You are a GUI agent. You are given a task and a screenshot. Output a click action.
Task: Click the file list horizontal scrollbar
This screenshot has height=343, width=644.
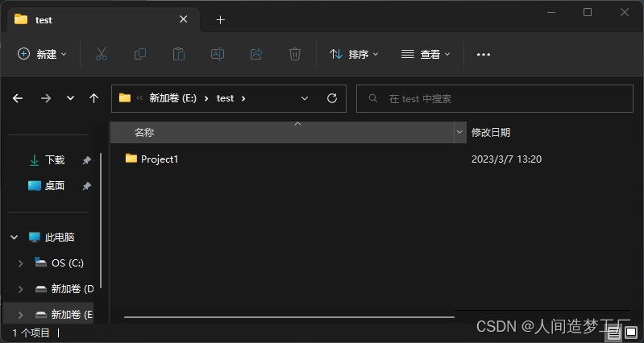(289, 317)
